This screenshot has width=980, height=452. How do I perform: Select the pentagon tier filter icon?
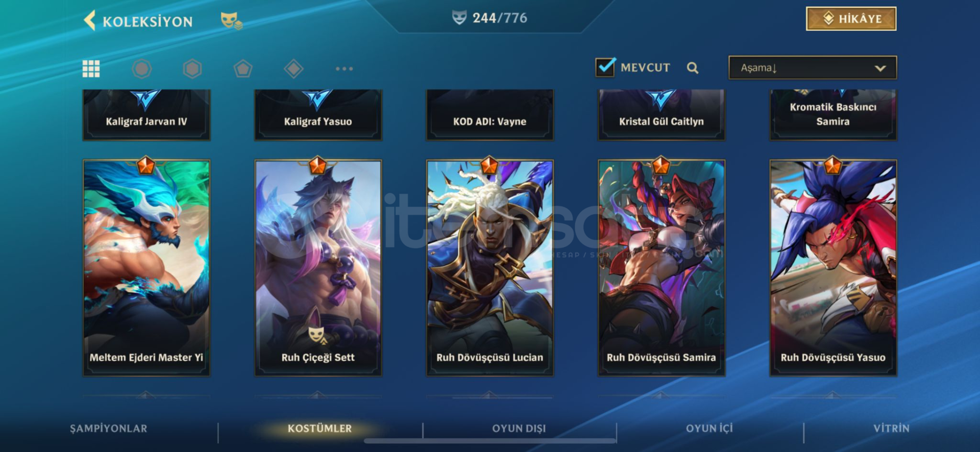tap(243, 68)
